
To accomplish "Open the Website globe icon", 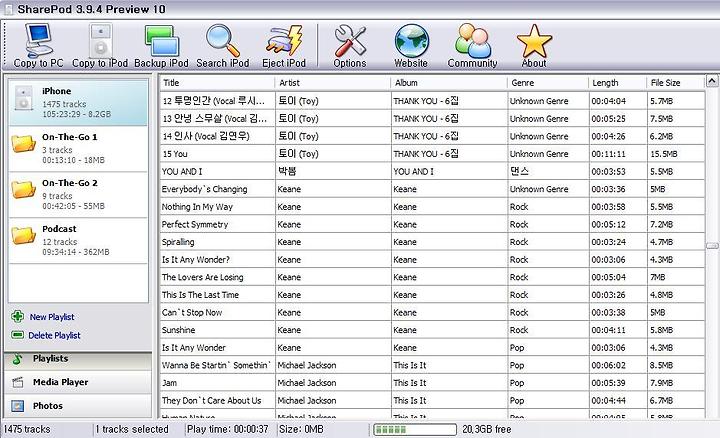I will click(x=411, y=46).
